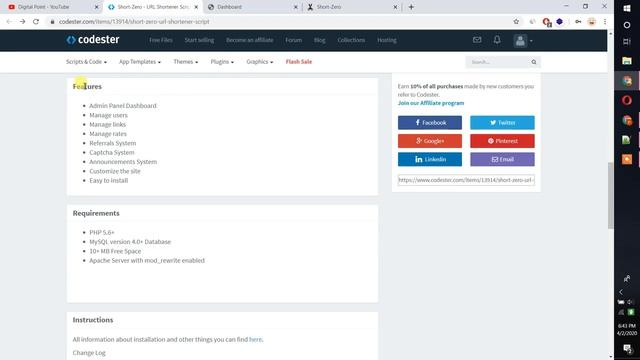Open Start selling page

[199, 40]
